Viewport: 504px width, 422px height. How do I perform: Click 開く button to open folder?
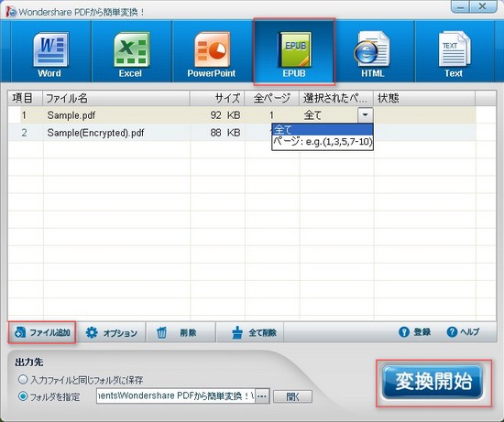[292, 396]
